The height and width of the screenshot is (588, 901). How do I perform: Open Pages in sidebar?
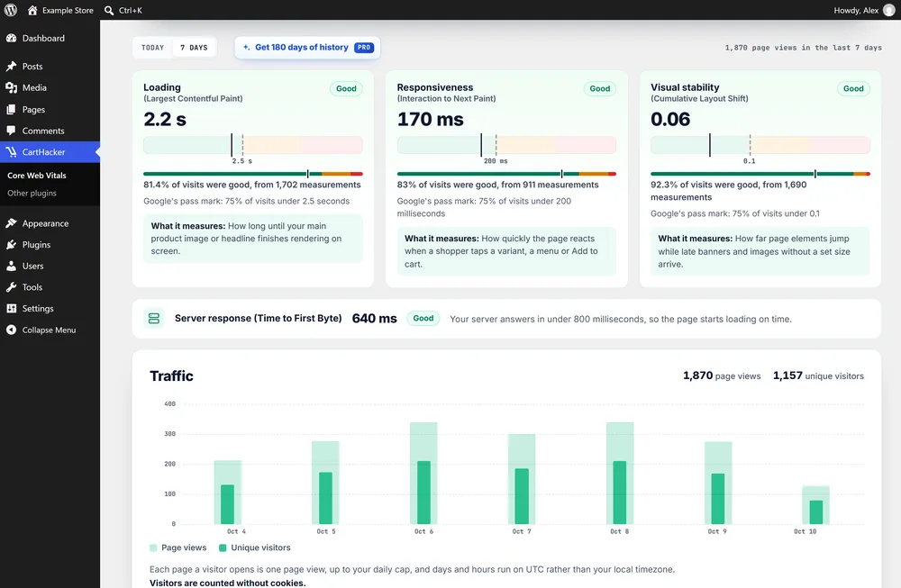coord(50,109)
